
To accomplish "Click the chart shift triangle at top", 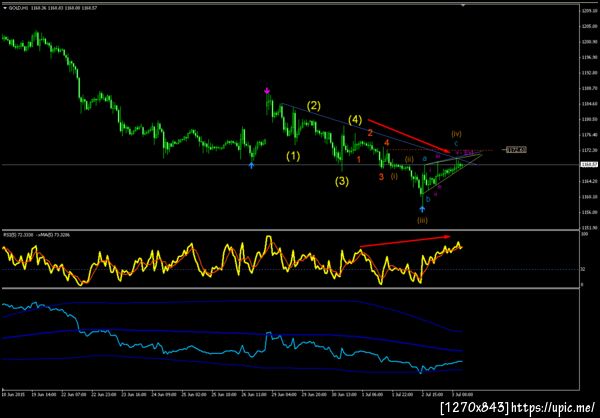I will coord(464,5).
